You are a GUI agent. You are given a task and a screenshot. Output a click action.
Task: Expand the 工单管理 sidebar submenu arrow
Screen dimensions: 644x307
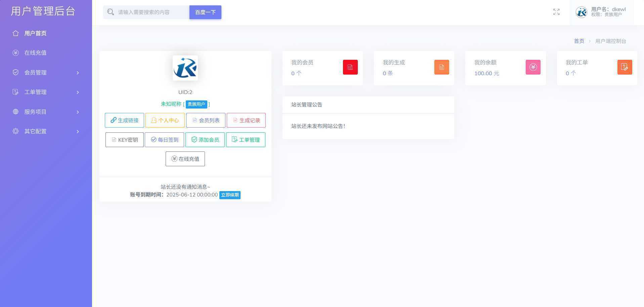coord(78,92)
